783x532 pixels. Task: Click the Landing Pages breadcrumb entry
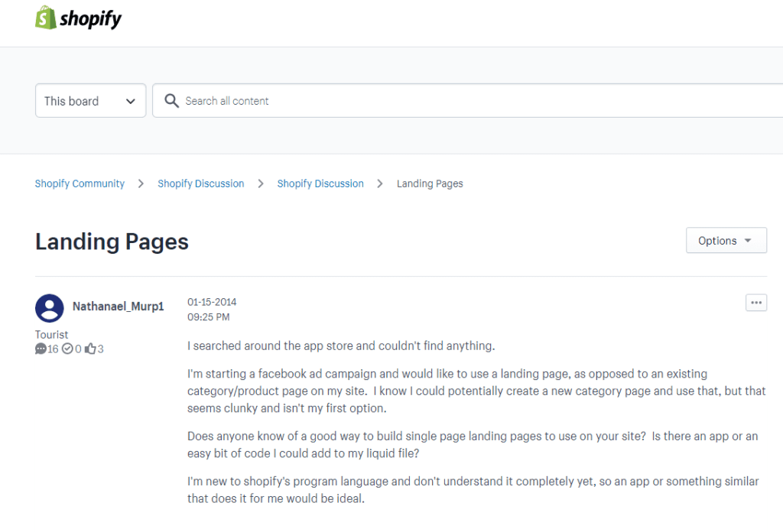click(430, 183)
